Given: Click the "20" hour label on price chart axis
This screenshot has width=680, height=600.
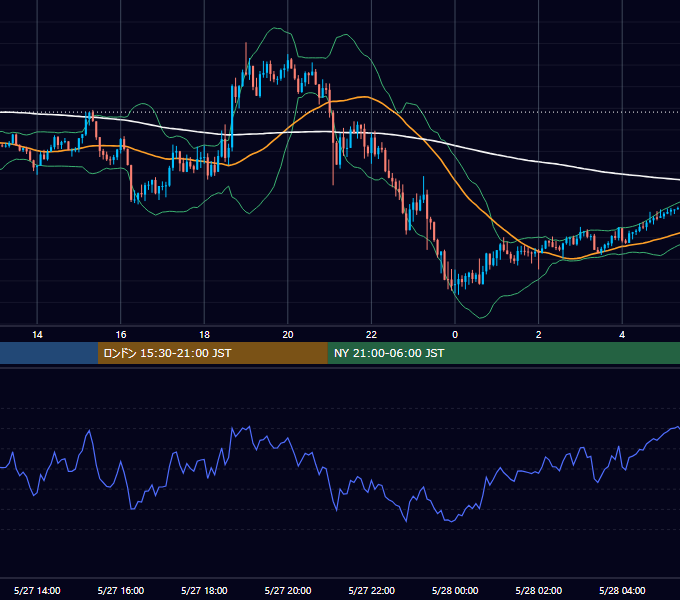Looking at the screenshot, I should (x=288, y=335).
